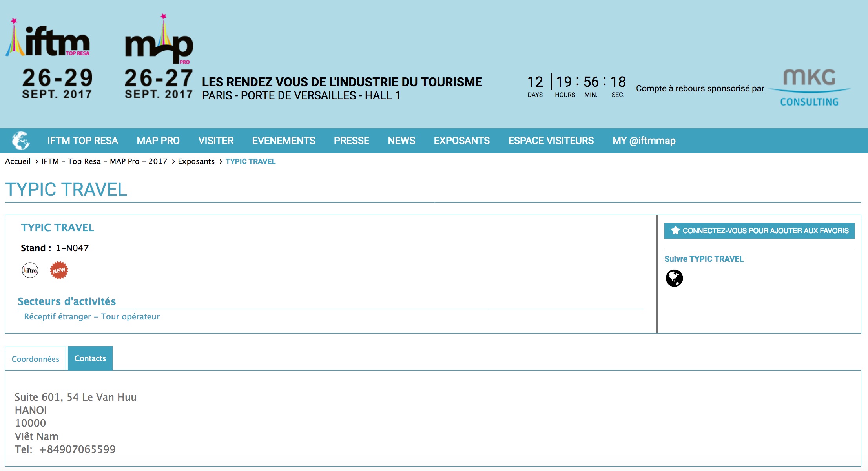Open the EVENEMENTS menu

(x=284, y=141)
